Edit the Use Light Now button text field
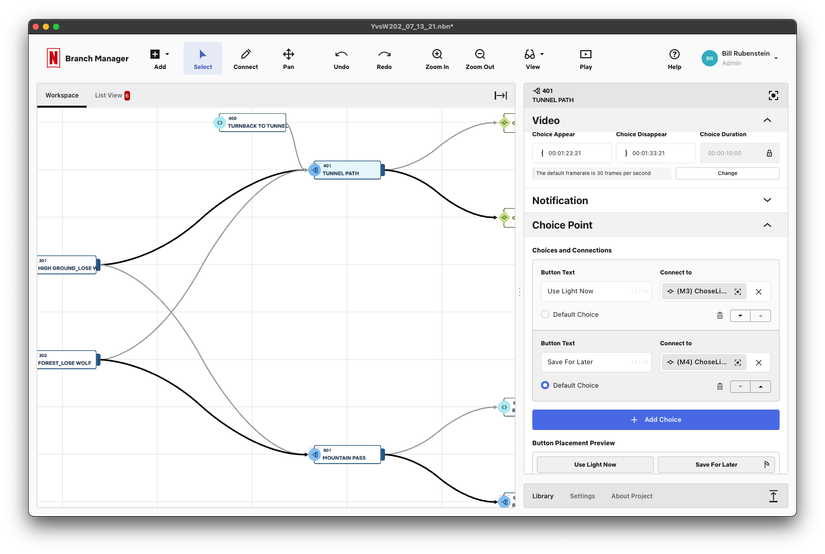Image resolution: width=825 pixels, height=554 pixels. point(596,291)
